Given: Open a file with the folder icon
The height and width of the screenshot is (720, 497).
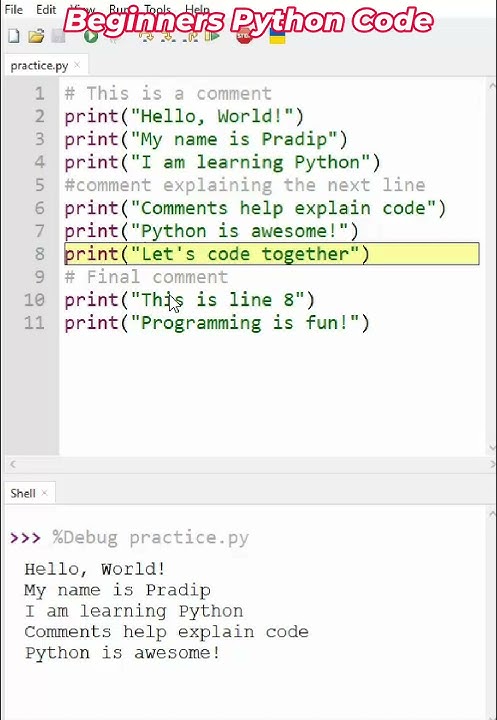Looking at the screenshot, I should [x=36, y=36].
